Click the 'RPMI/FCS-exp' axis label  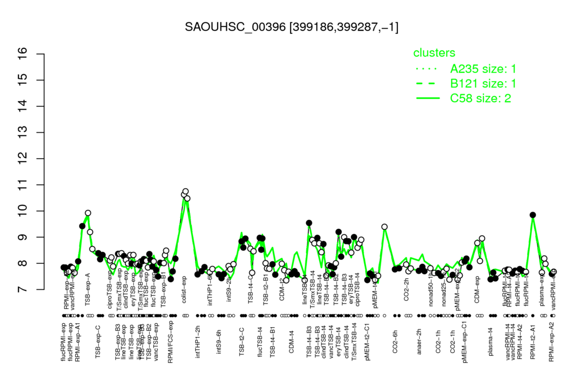point(171,342)
